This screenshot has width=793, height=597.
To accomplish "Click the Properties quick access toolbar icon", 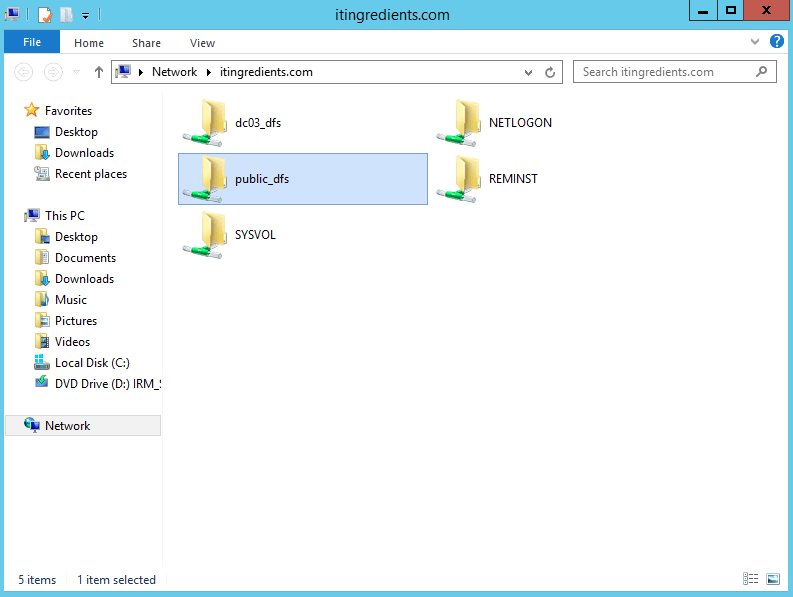I will (45, 15).
